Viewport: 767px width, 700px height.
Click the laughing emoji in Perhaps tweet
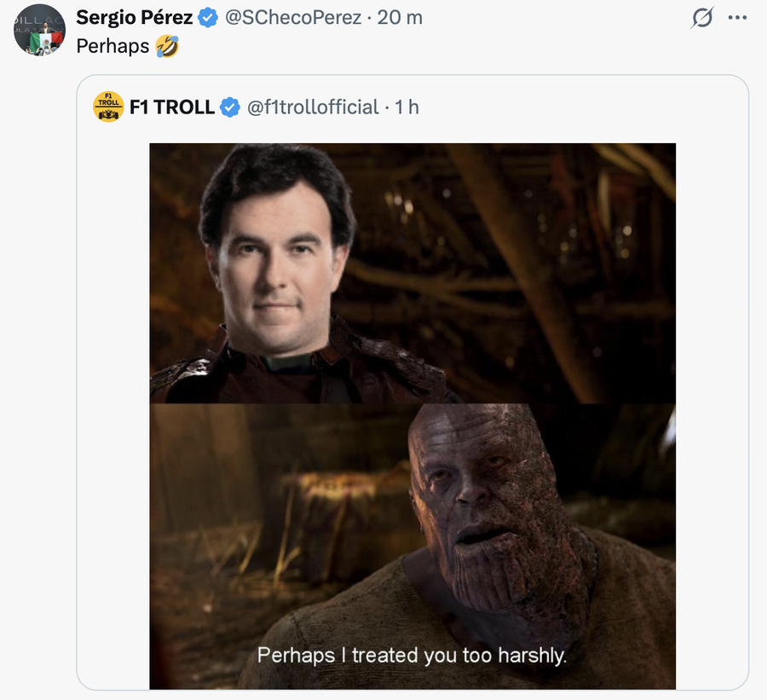pos(167,47)
